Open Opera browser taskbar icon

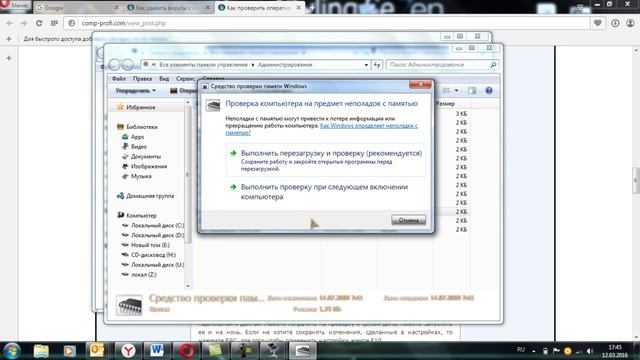coord(186,351)
